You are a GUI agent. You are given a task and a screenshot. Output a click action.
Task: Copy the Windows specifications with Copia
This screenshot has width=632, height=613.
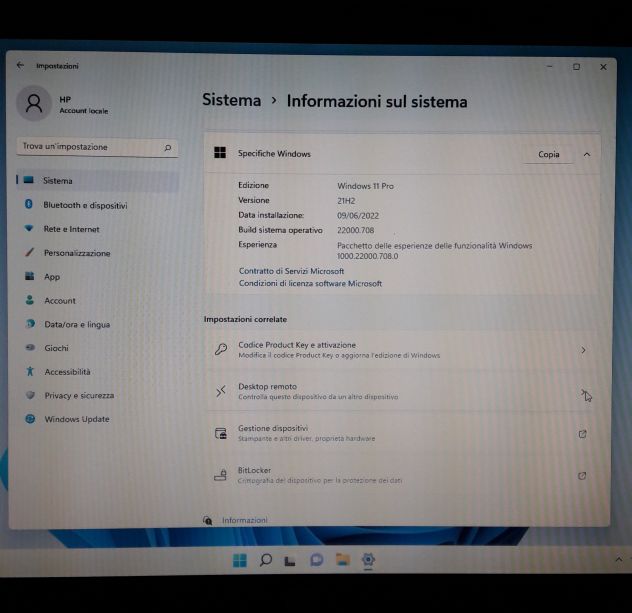tap(549, 154)
